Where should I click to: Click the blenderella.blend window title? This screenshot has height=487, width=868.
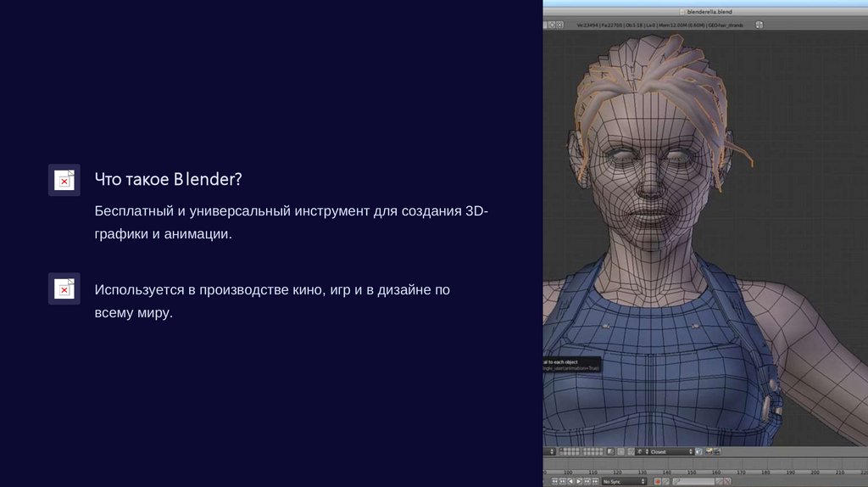click(709, 12)
